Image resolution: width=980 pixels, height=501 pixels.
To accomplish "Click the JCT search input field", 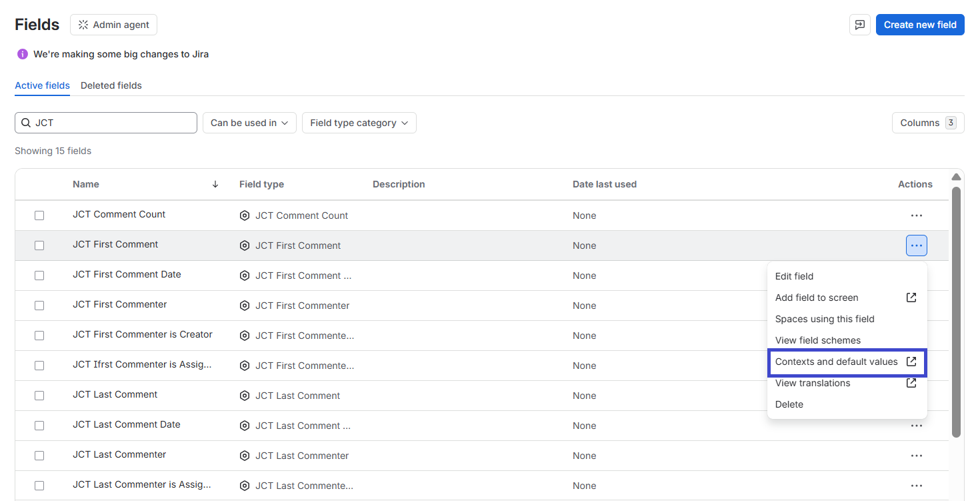I will 106,123.
